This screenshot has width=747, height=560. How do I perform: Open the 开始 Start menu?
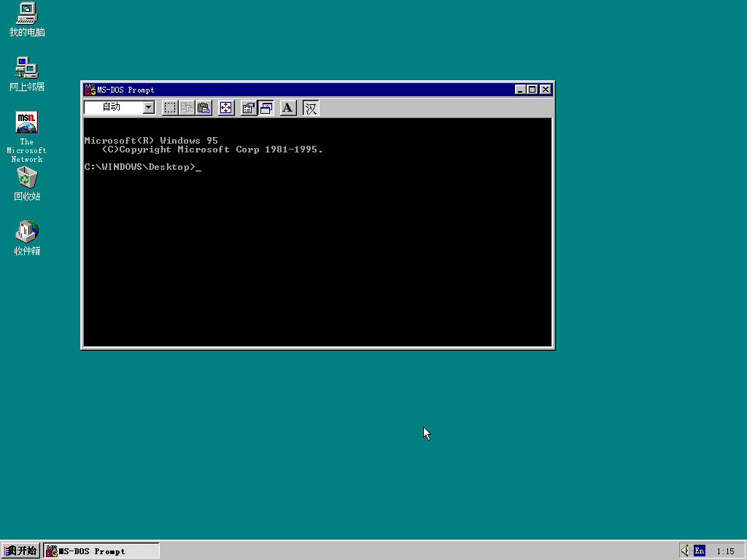tap(20, 551)
